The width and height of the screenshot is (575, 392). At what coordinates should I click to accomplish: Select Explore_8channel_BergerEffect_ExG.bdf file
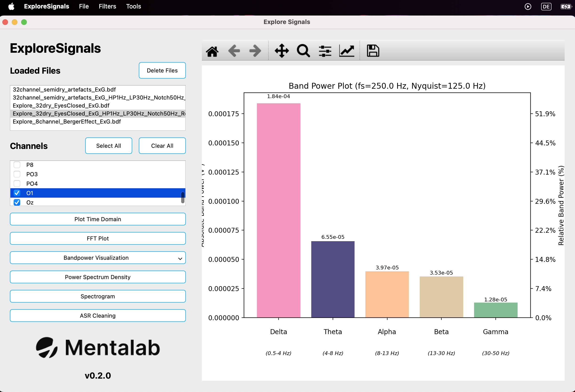[x=67, y=122]
